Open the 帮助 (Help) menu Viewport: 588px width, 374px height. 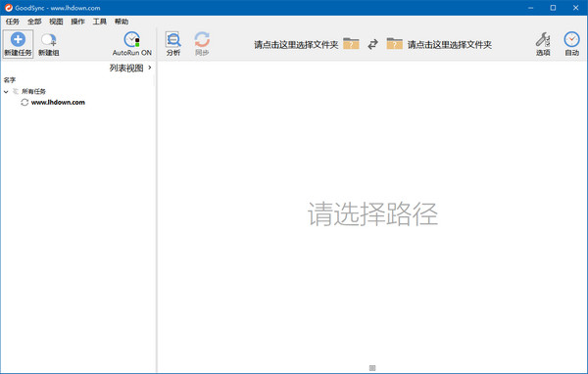122,22
